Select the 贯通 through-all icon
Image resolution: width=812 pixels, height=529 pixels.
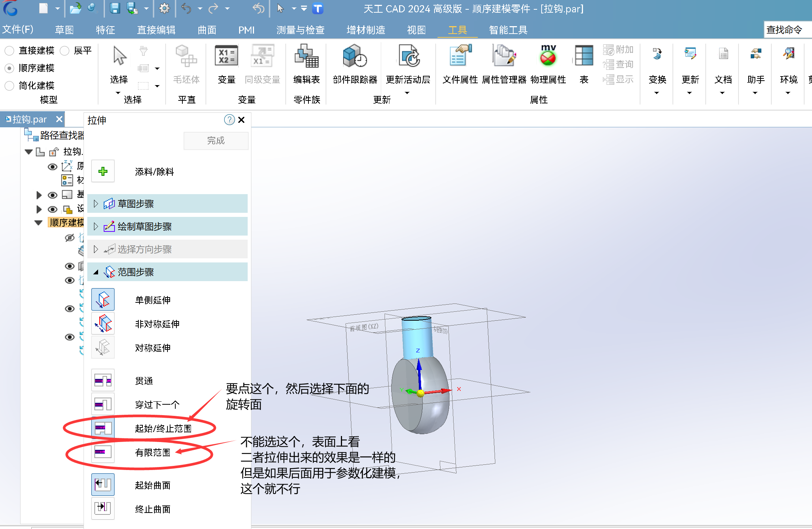click(x=103, y=380)
